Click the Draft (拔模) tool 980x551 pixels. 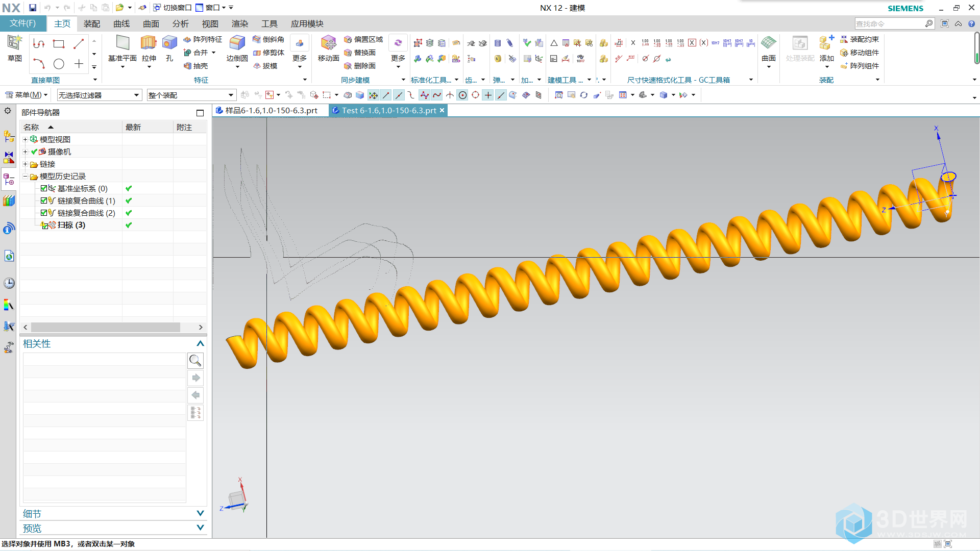(x=265, y=66)
